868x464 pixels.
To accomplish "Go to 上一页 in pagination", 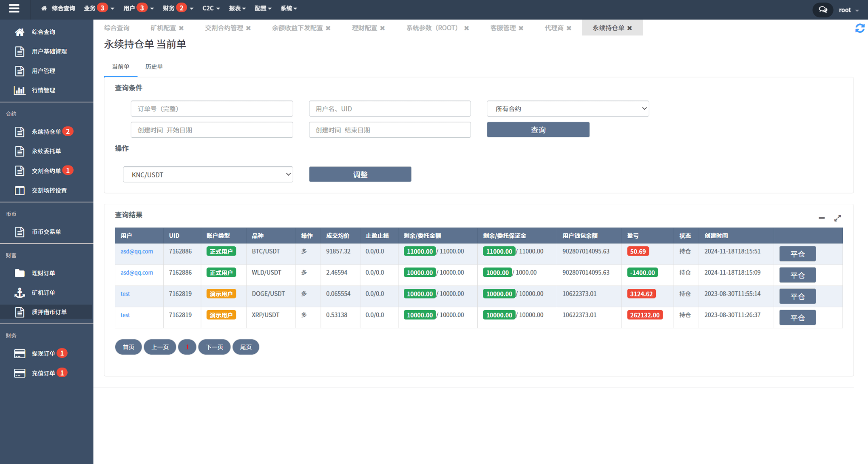I will coord(160,347).
